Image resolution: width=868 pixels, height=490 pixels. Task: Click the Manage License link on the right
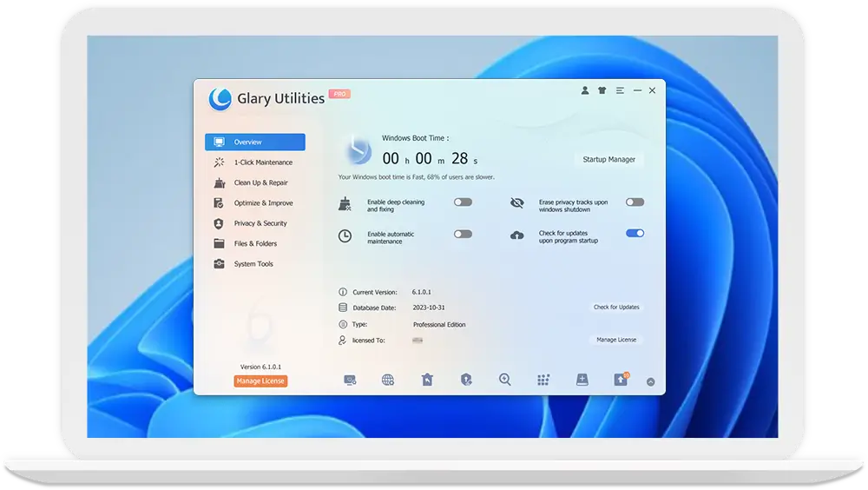(616, 340)
